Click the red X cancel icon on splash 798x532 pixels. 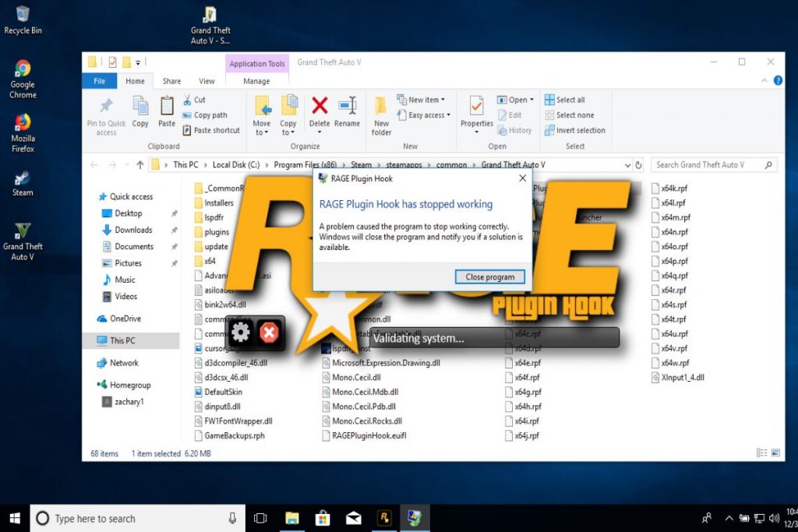[x=269, y=333]
